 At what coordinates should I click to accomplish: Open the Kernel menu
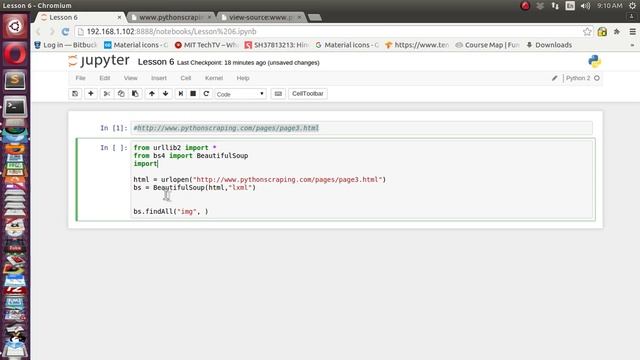pos(214,78)
